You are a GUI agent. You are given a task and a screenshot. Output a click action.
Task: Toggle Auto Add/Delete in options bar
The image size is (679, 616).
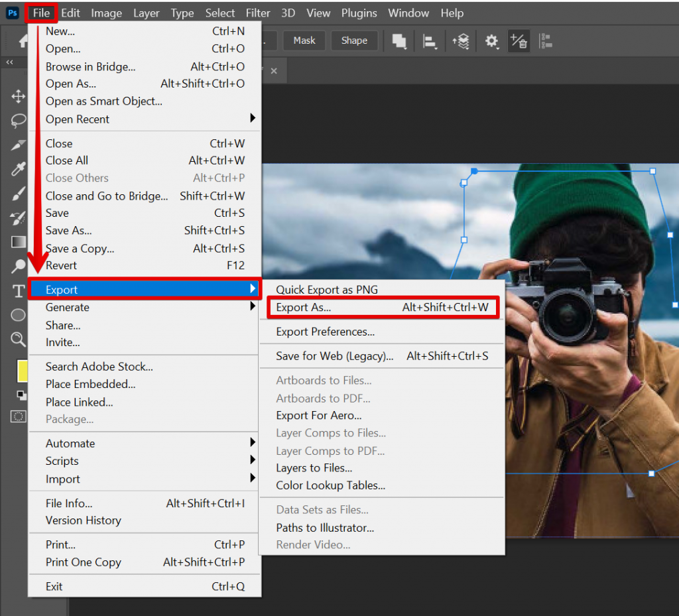(x=519, y=41)
